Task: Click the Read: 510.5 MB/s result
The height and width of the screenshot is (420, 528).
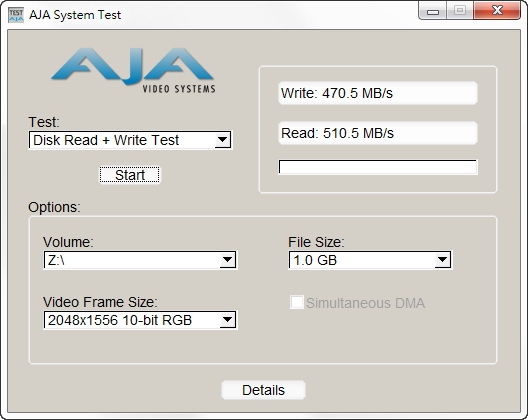Action: (378, 133)
